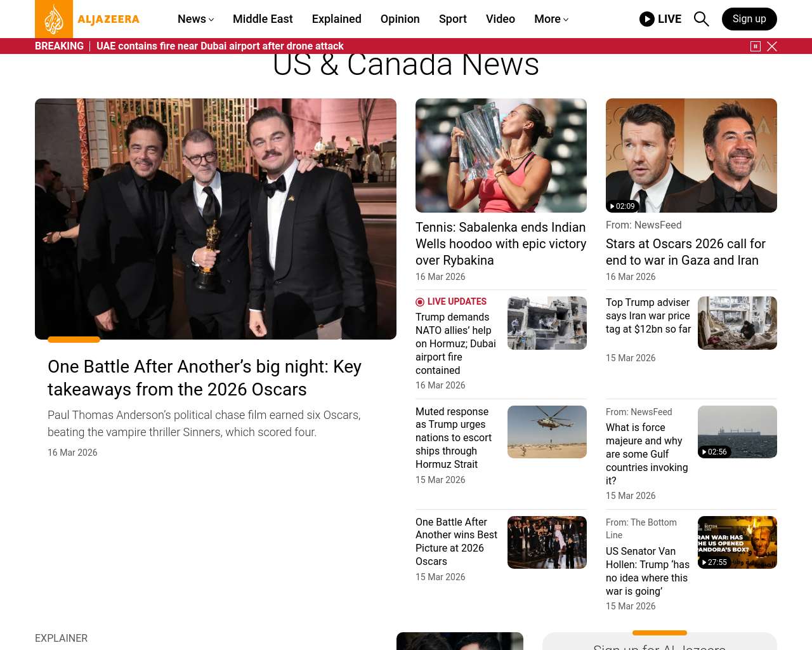812x650 pixels.
Task: Read Top Trump adviser Iran war price article
Action: (x=648, y=315)
